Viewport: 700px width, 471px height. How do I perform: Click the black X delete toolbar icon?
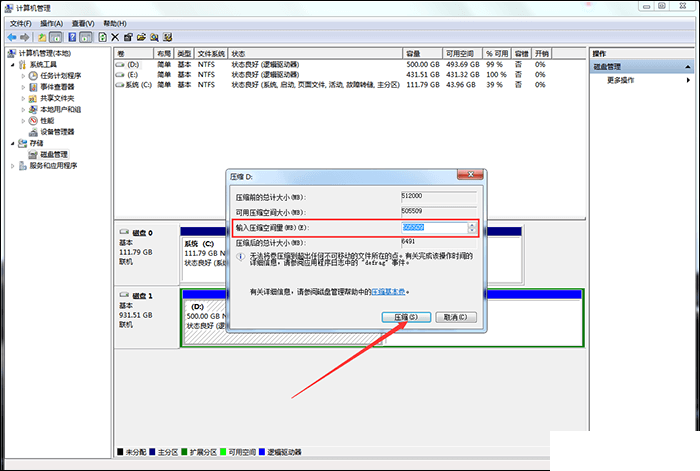115,38
